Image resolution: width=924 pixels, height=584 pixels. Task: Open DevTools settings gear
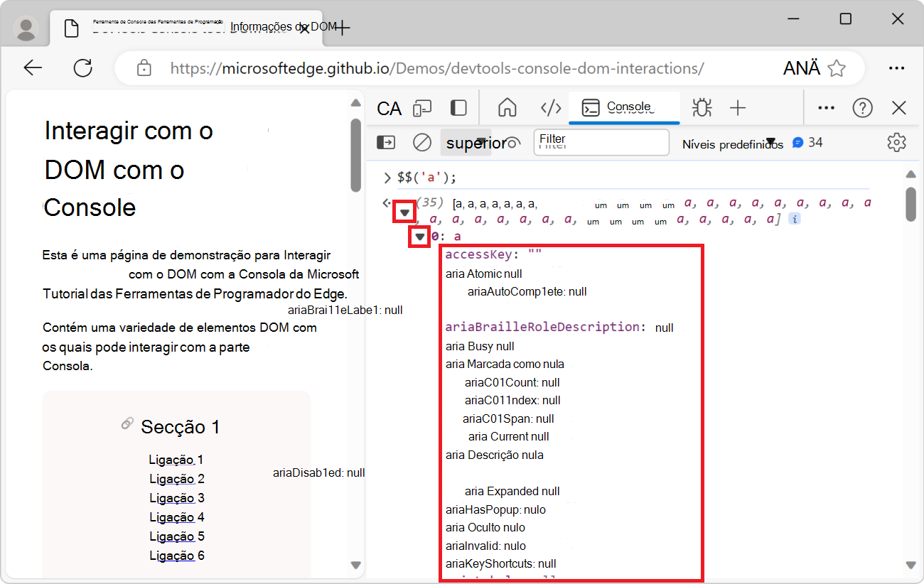896,142
